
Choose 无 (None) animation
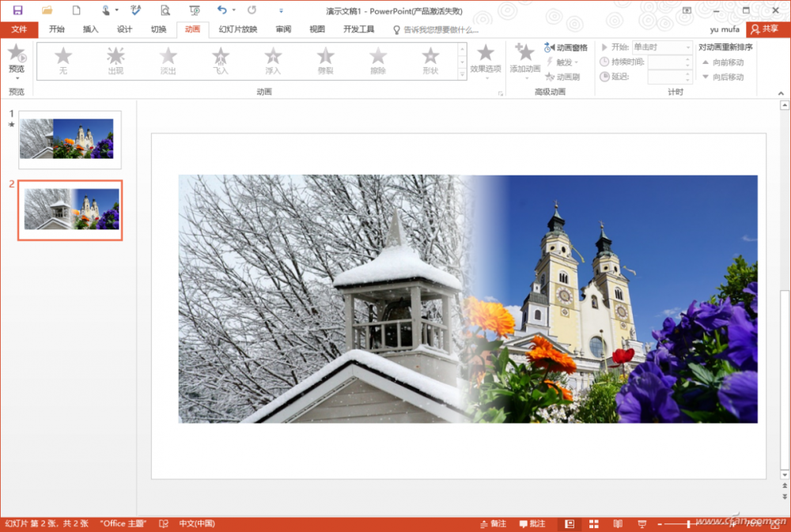63,61
